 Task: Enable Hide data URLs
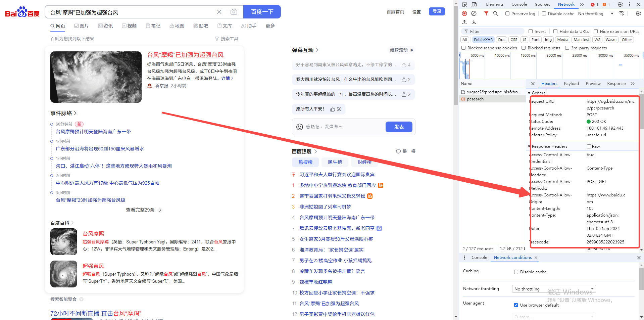[x=555, y=31]
